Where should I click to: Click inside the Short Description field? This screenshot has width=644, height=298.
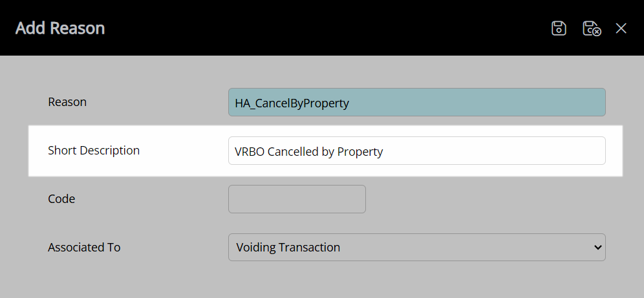pyautogui.click(x=417, y=151)
